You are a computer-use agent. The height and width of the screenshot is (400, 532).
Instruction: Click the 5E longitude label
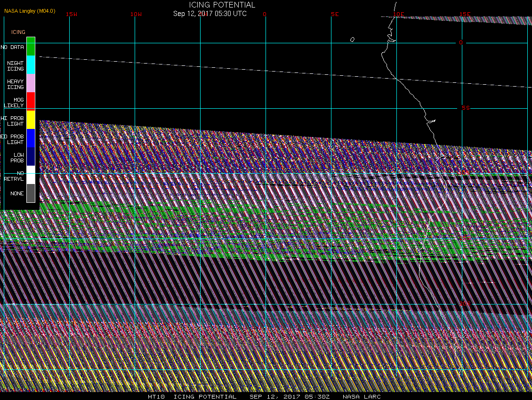[x=335, y=14]
